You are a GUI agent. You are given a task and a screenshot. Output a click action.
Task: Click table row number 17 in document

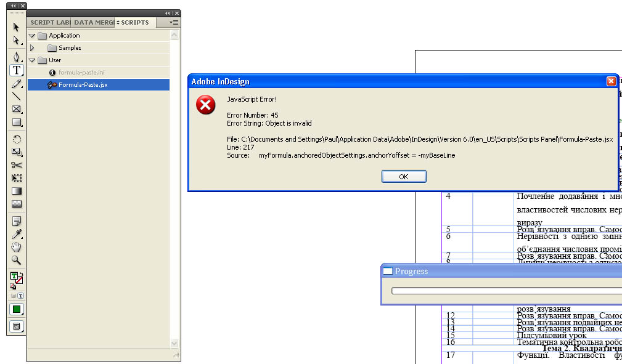pyautogui.click(x=450, y=355)
